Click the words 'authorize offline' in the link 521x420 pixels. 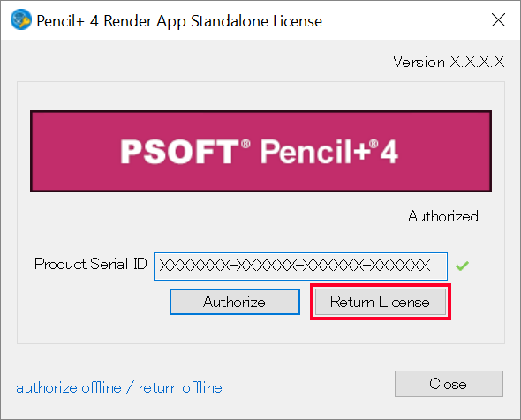pos(69,388)
